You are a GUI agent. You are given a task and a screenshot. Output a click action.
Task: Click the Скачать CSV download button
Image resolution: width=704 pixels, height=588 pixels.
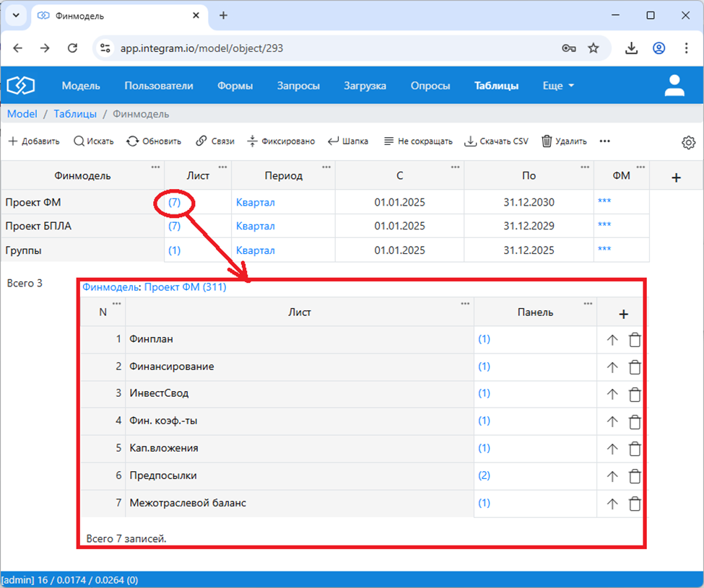[496, 141]
